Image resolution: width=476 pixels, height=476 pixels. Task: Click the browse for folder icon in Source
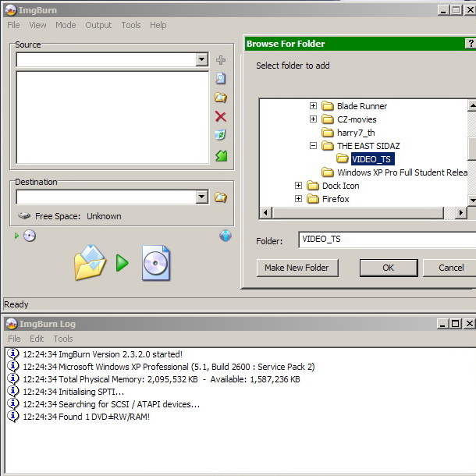[221, 98]
